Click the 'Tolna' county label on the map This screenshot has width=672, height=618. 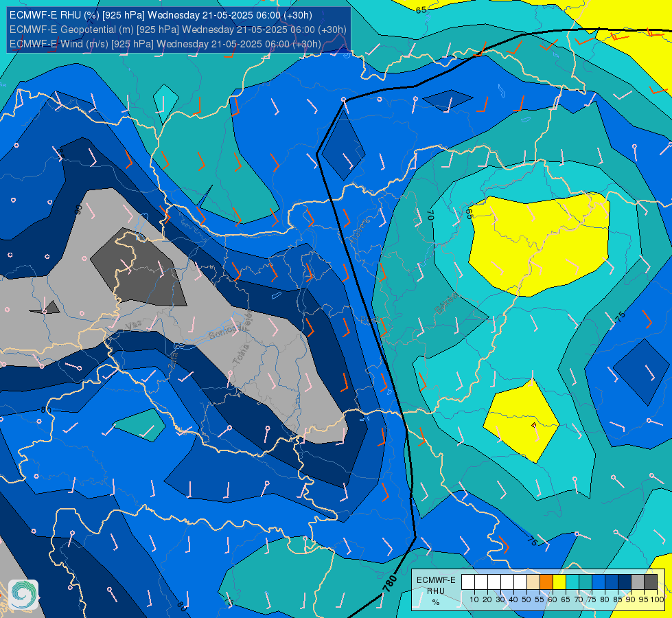240,354
